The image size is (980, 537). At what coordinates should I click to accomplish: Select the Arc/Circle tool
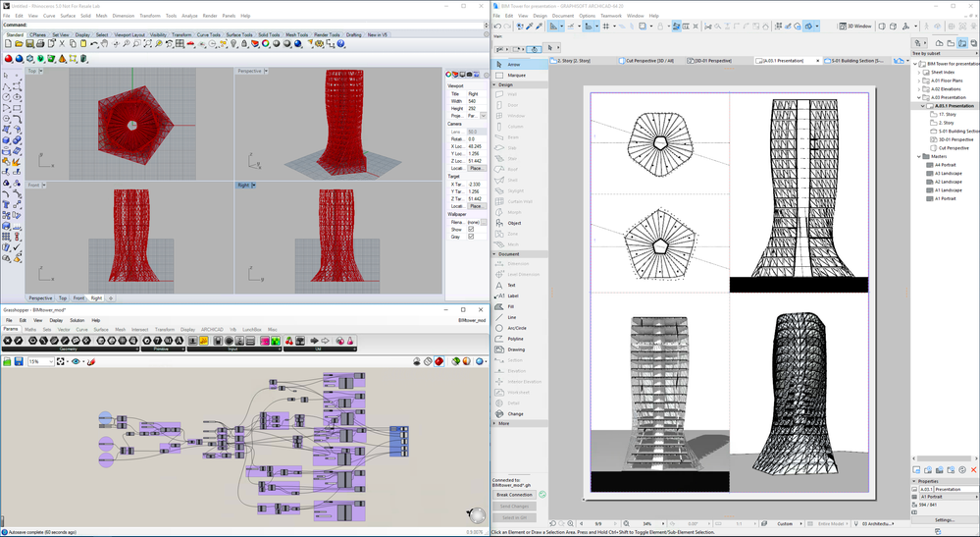click(516, 328)
